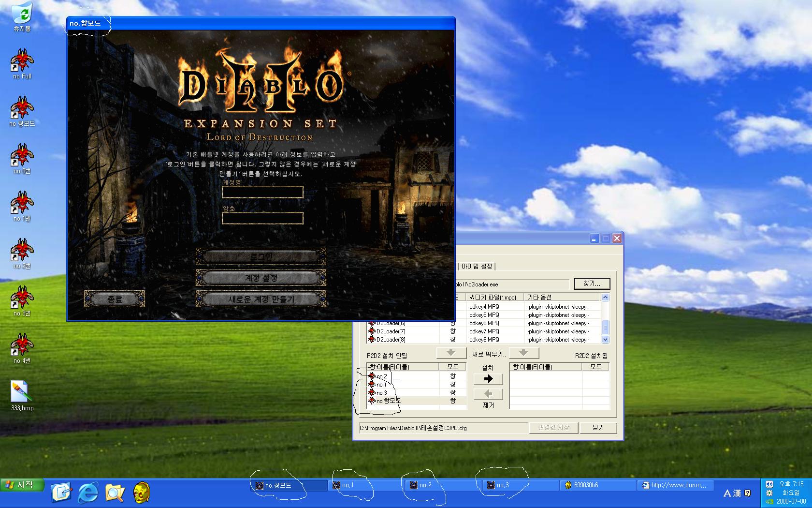Open the 시작 Start menu
The image size is (812, 508).
22,485
